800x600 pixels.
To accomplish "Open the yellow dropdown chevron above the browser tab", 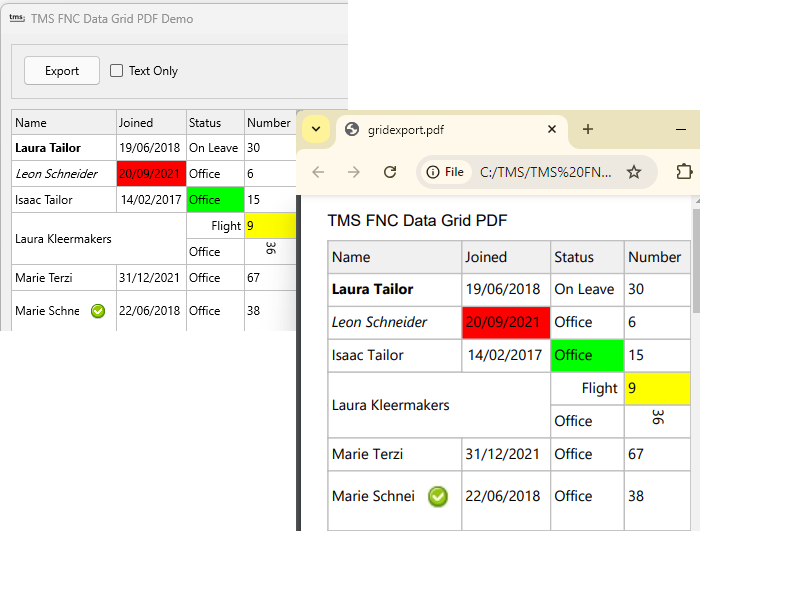I will tap(316, 129).
